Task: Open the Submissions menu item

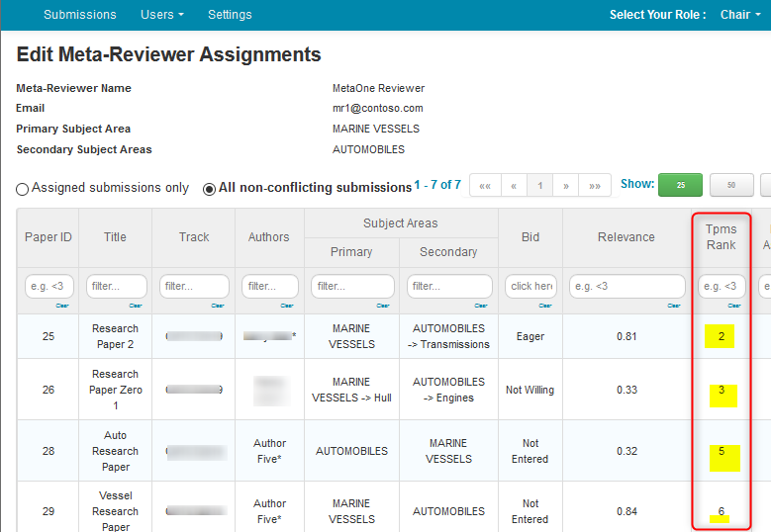Action: coord(79,15)
